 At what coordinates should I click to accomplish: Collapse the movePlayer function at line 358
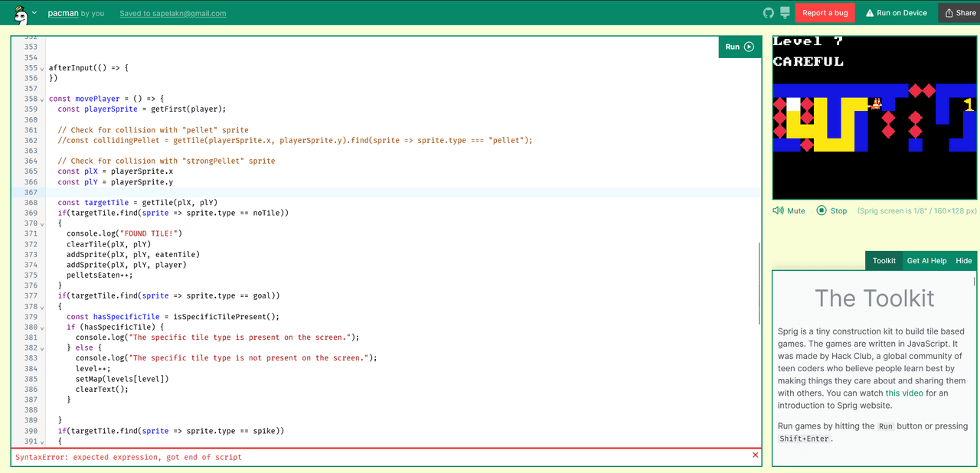pyautogui.click(x=41, y=99)
